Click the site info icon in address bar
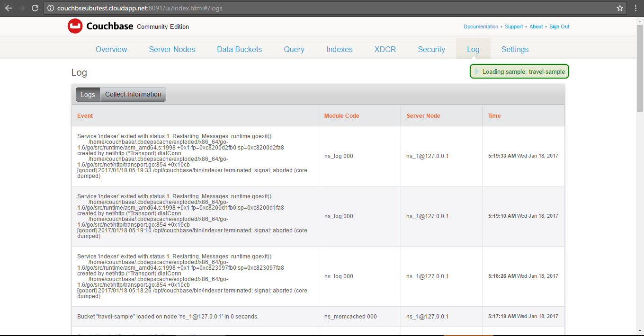The height and width of the screenshot is (336, 644). click(51, 8)
